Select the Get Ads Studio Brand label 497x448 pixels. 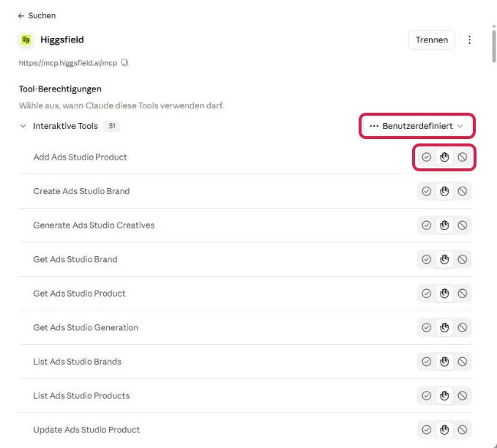tap(75, 259)
